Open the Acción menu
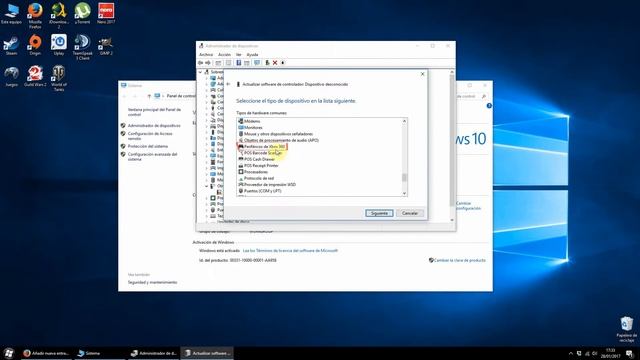This screenshot has height=360, width=640. [x=224, y=54]
